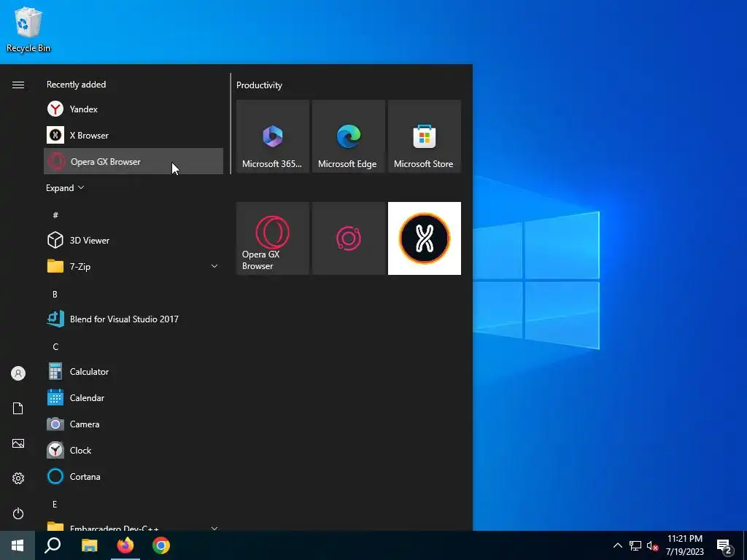Open the Calculator app
The image size is (747, 560).
click(x=133, y=371)
